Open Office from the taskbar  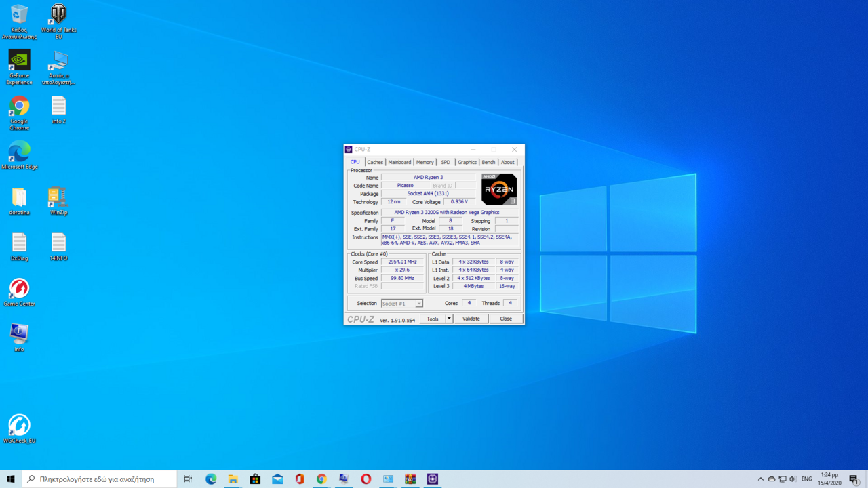point(299,479)
